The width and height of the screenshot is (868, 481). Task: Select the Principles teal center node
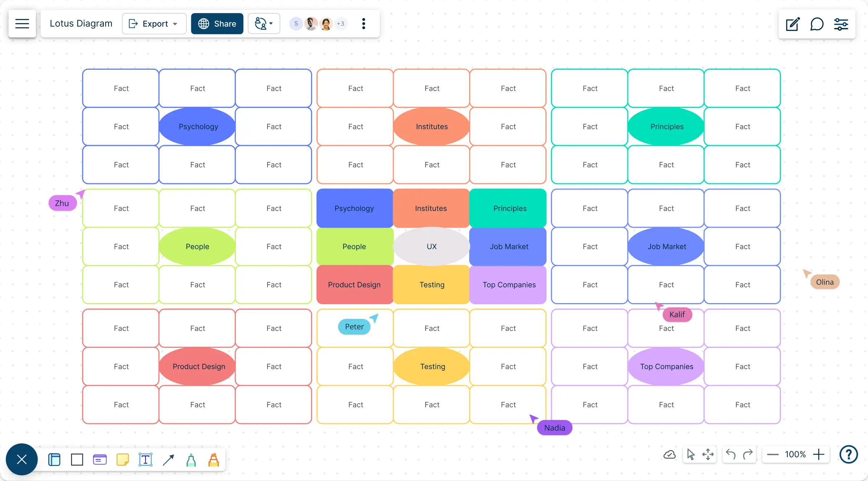[x=666, y=126]
